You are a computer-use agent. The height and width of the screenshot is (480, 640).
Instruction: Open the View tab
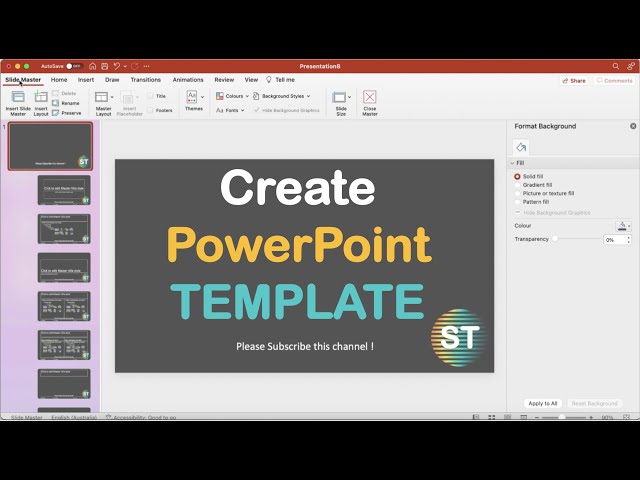[x=251, y=80]
